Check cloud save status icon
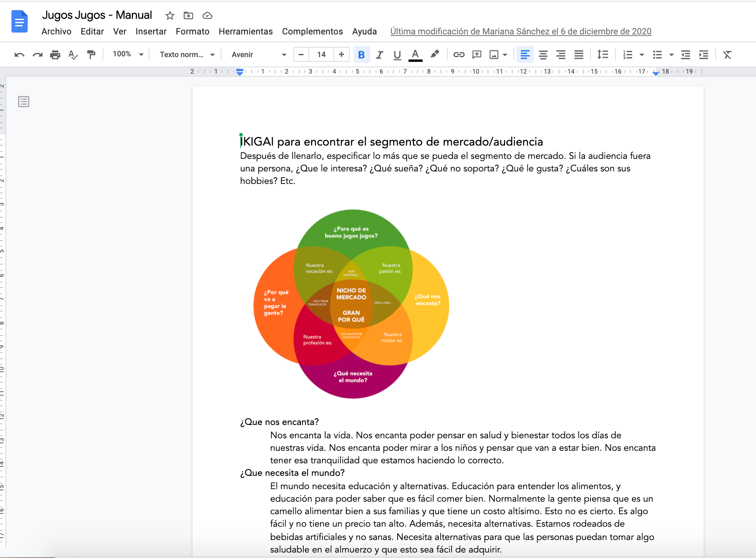Viewport: 756px width, 558px height. (207, 16)
